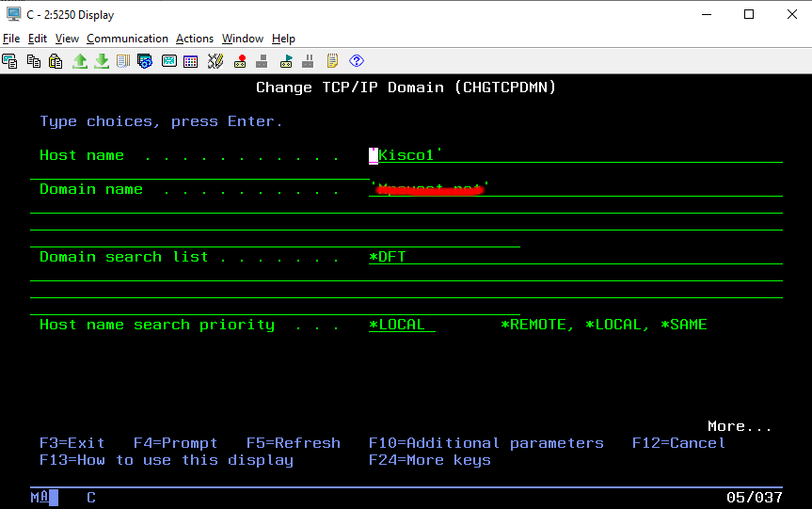Click the keyboard remap pencil icon
Viewport: 812px width, 509px height.
click(215, 61)
